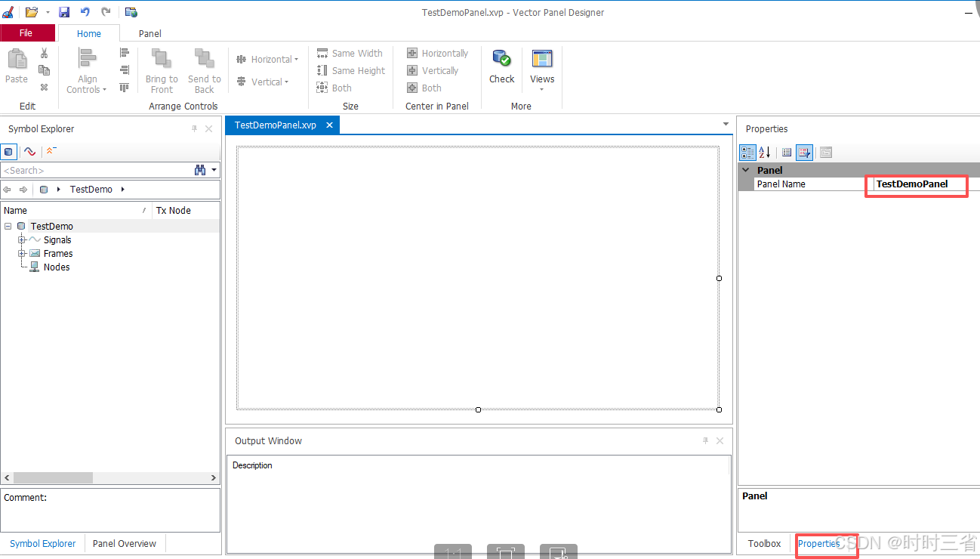Viewport: 980px width, 559px height.
Task: Click the Open folder icon in quick access toolbar
Action: [31, 12]
